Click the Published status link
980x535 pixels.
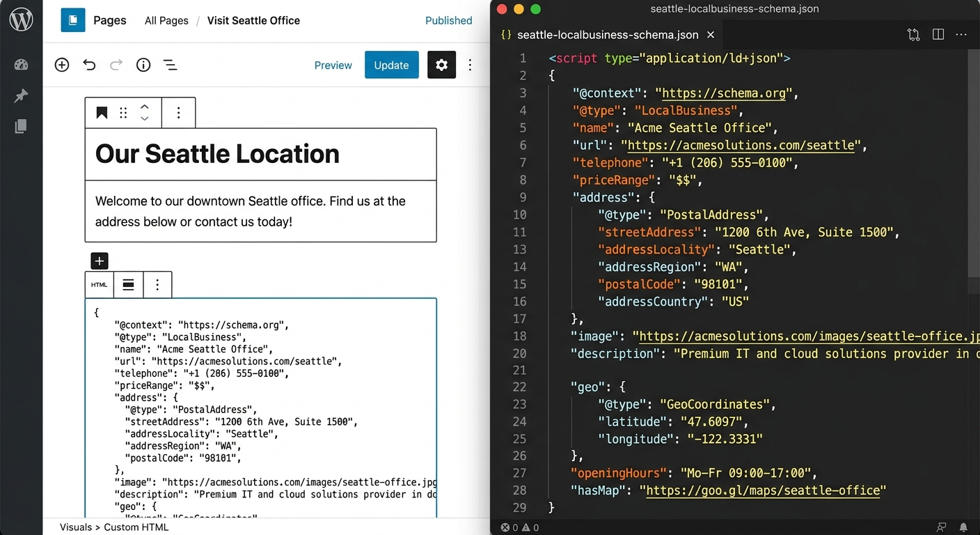point(449,20)
